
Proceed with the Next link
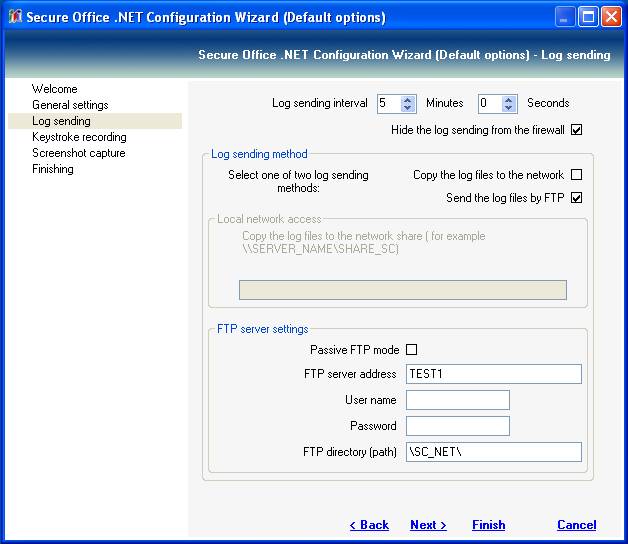pos(428,525)
